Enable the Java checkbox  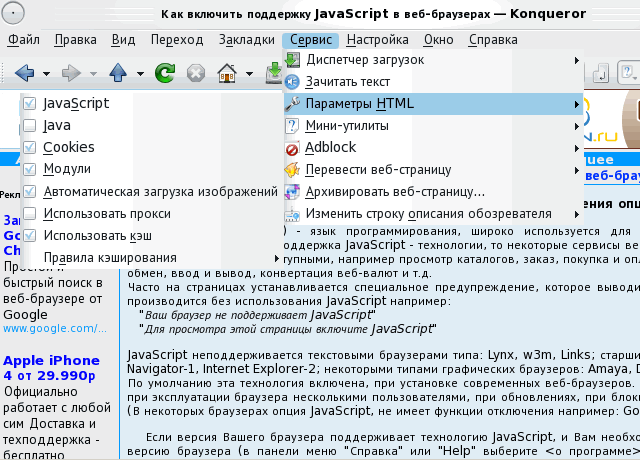click(x=30, y=126)
